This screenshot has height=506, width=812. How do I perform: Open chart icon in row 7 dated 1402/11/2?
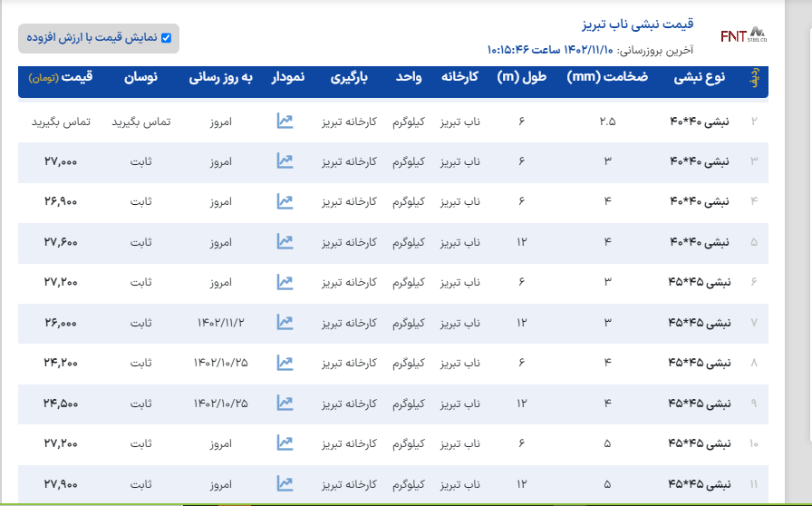285,322
